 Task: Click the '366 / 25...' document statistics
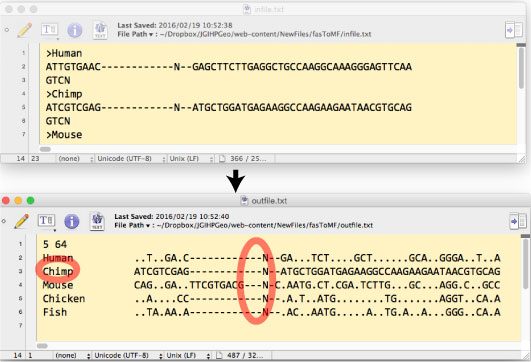[x=248, y=158]
